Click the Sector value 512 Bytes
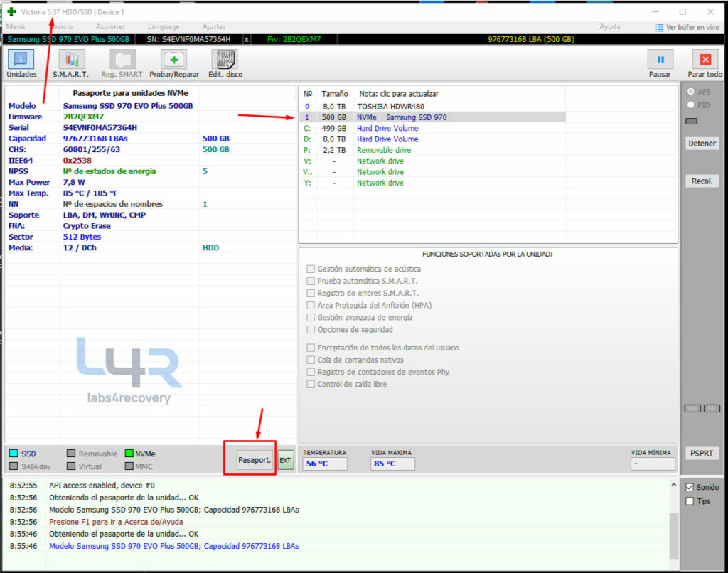The width and height of the screenshot is (728, 573). click(82, 237)
